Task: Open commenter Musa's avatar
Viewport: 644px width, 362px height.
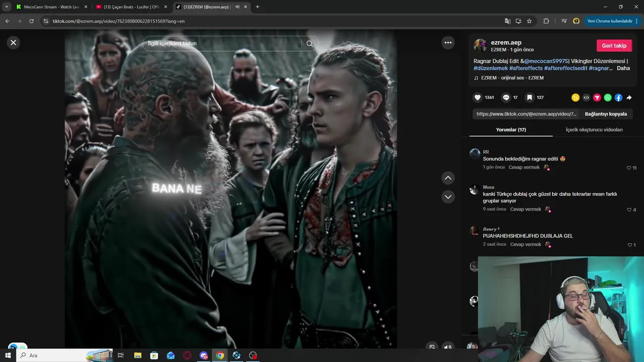Action: coord(474,190)
